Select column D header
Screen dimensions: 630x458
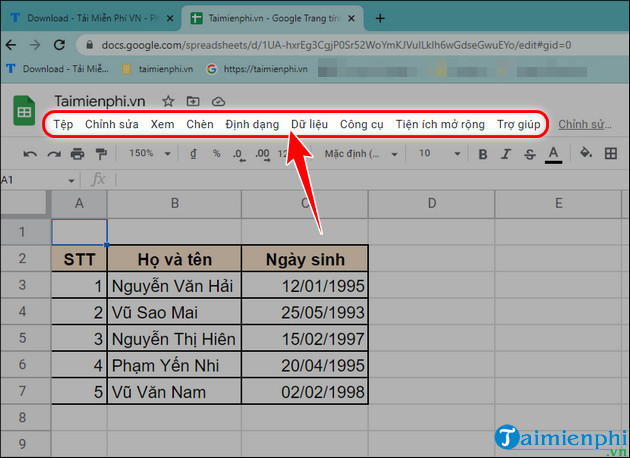pyautogui.click(x=432, y=203)
